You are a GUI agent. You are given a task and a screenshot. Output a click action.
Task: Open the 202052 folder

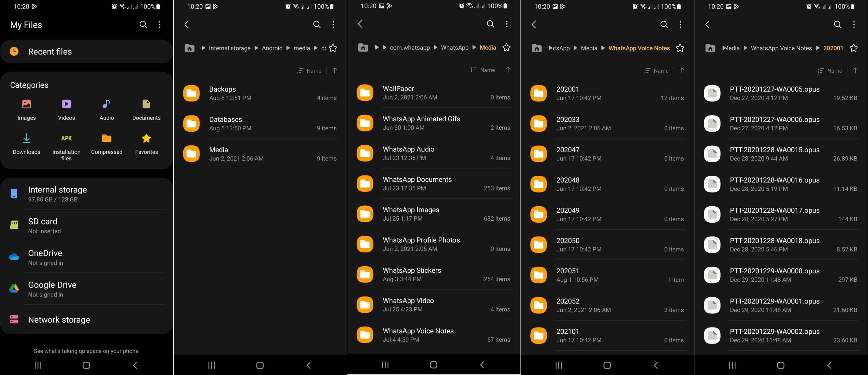[x=607, y=305]
